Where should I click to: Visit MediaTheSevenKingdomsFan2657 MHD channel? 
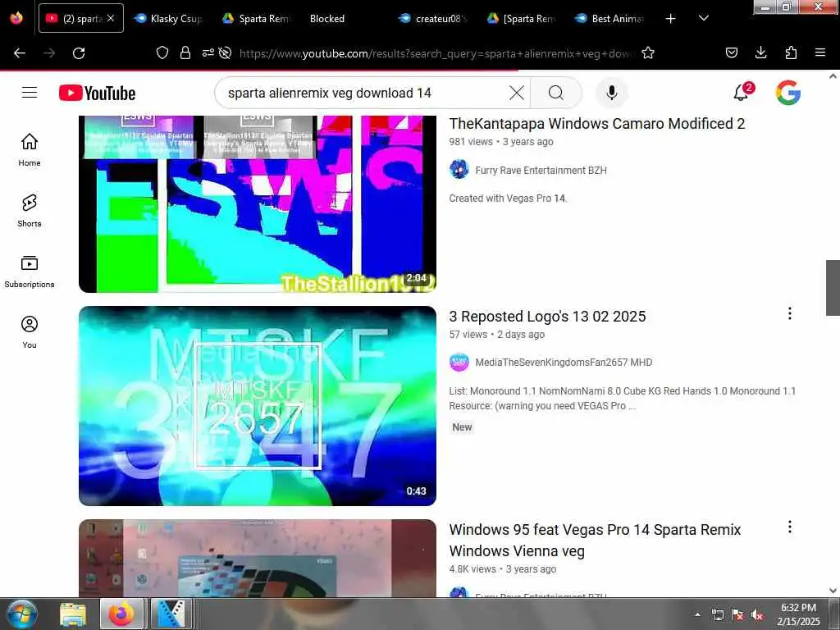(564, 363)
